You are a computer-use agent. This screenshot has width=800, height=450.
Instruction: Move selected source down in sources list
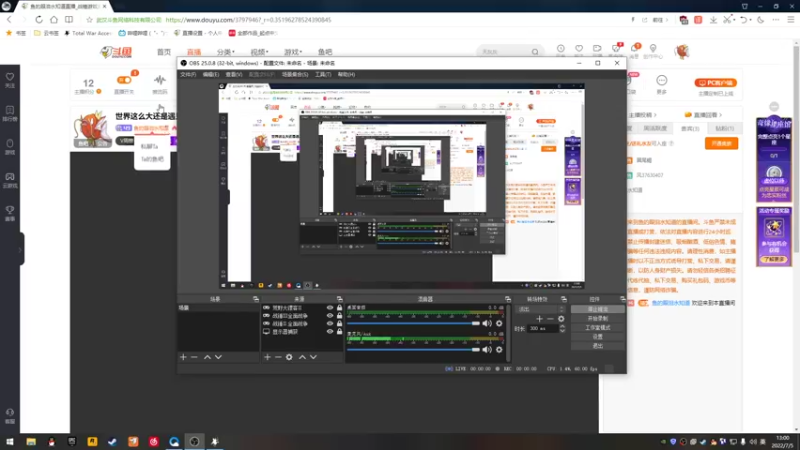click(313, 357)
